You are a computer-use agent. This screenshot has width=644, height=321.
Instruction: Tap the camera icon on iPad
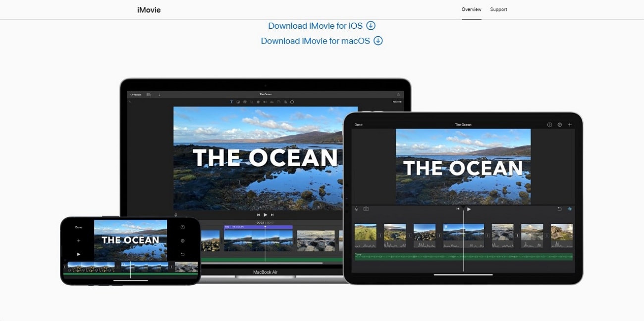[366, 209]
